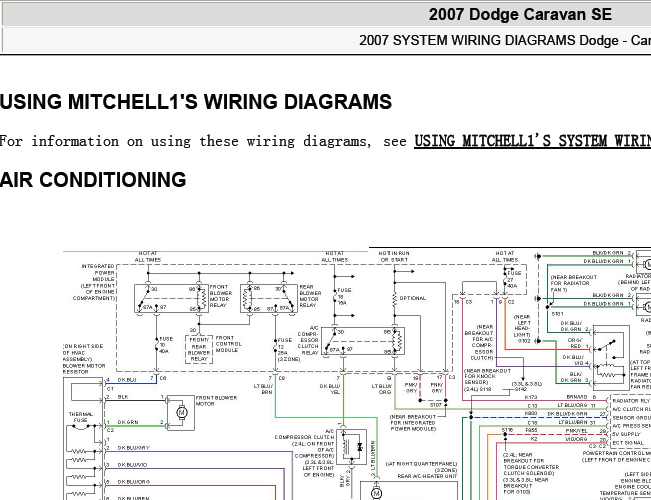Click the 'BRN/VIO' wire label
The width and height of the screenshot is (651, 500).
click(x=577, y=397)
